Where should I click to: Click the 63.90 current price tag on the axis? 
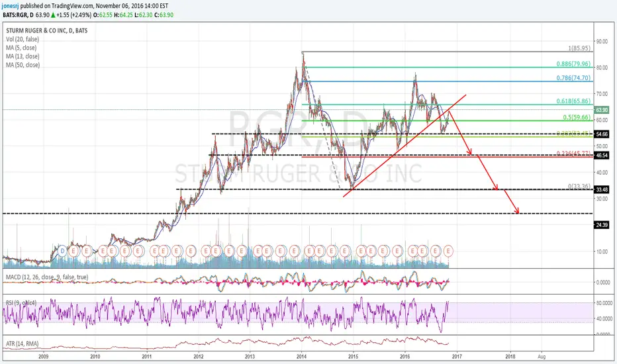[x=602, y=110]
